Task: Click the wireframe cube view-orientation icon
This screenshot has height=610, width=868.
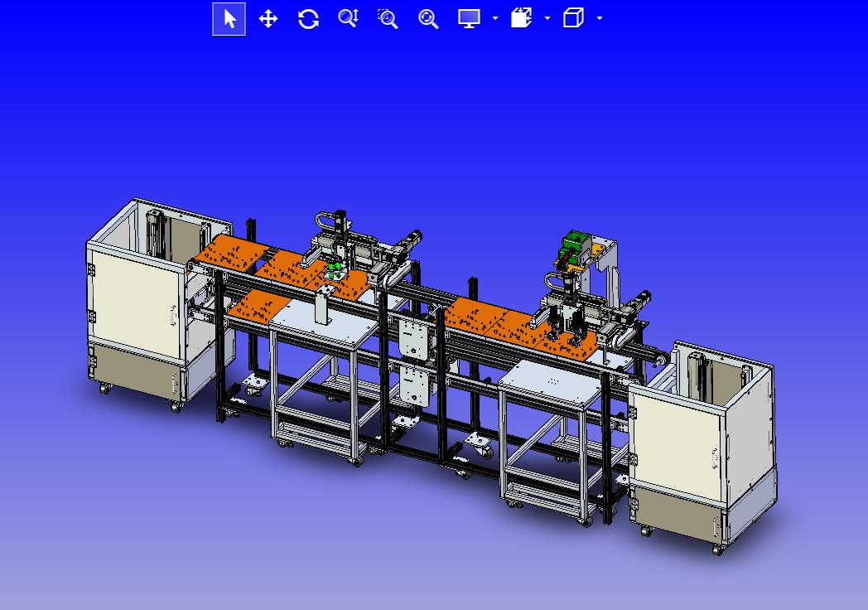Action: coord(573,17)
